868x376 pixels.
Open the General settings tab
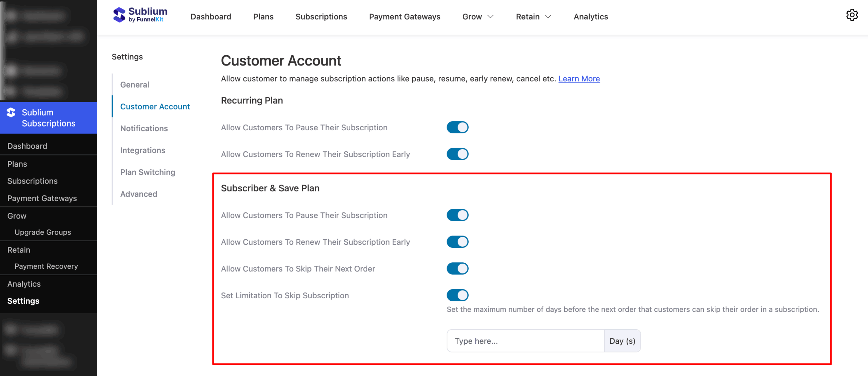pyautogui.click(x=134, y=84)
